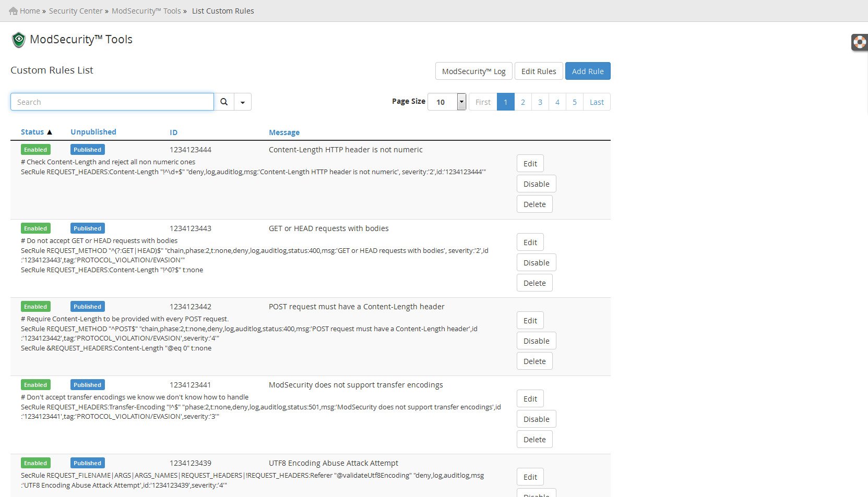This screenshot has height=497, width=868.
Task: Click the 'Custom Rules List' heading
Action: click(52, 70)
